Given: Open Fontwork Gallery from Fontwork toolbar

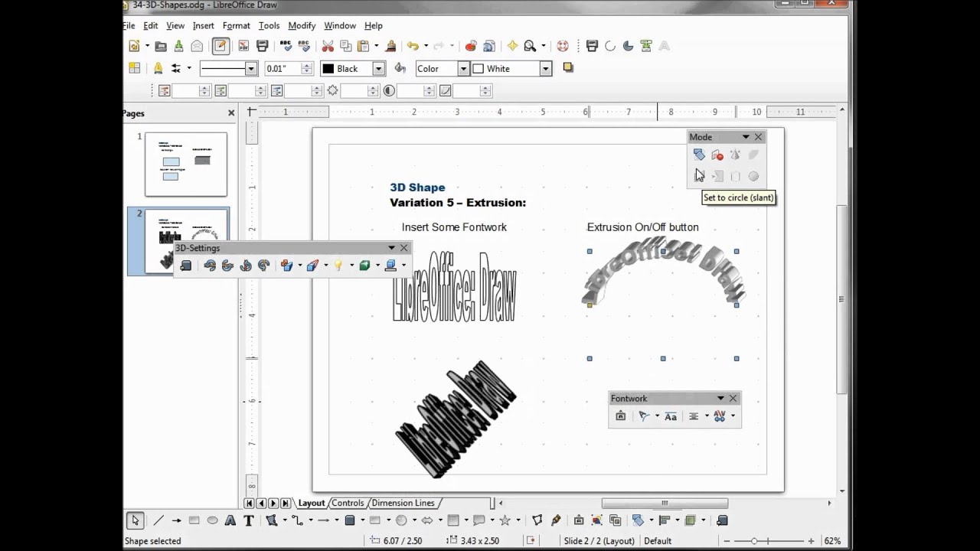Looking at the screenshot, I should click(621, 416).
